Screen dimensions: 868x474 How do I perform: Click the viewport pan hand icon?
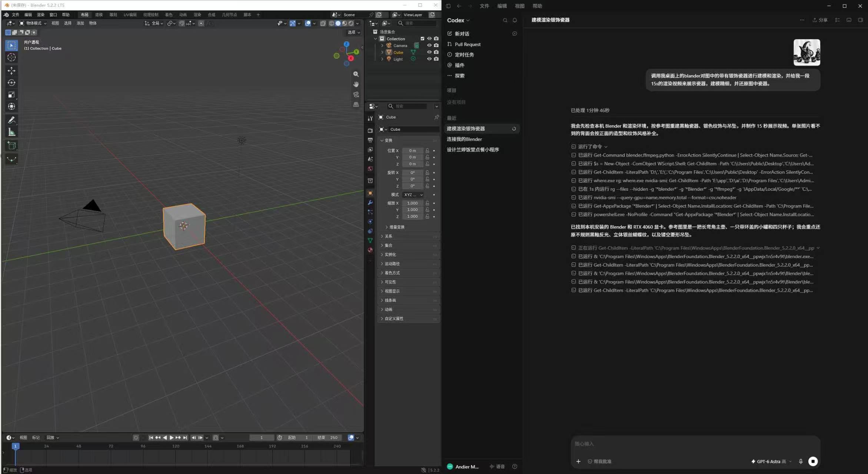point(356,84)
